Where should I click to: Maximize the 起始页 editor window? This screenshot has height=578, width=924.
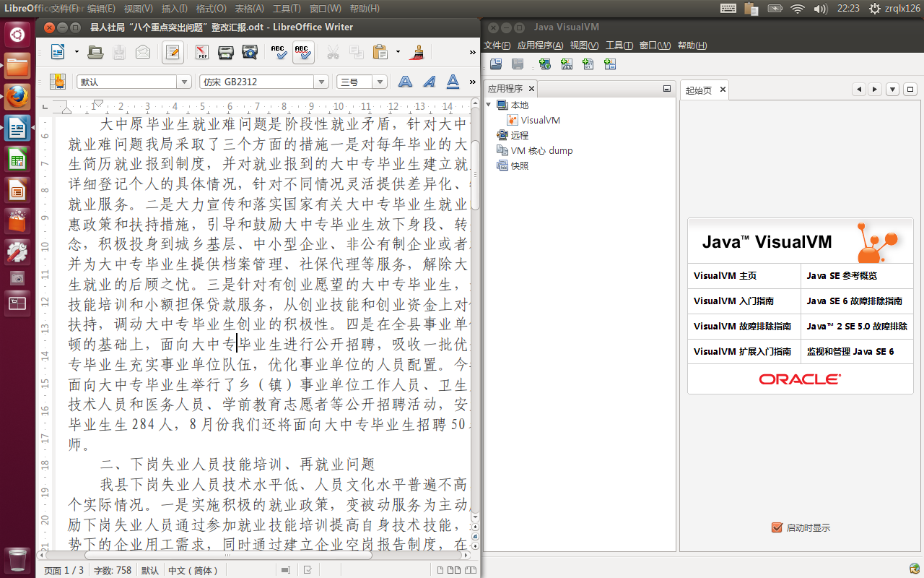pyautogui.click(x=910, y=90)
